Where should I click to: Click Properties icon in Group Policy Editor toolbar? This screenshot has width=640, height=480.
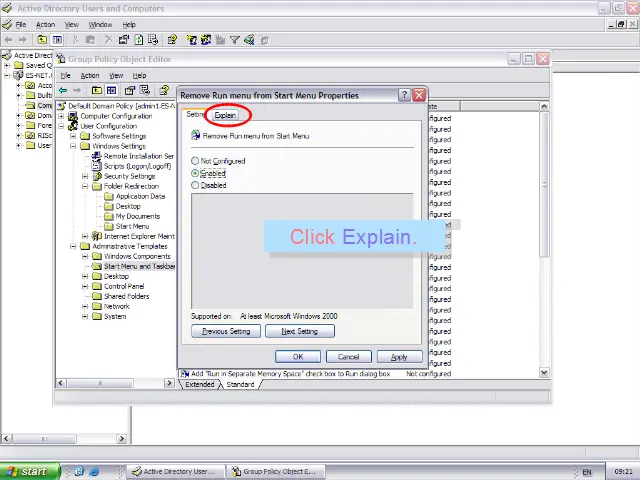tap(130, 90)
